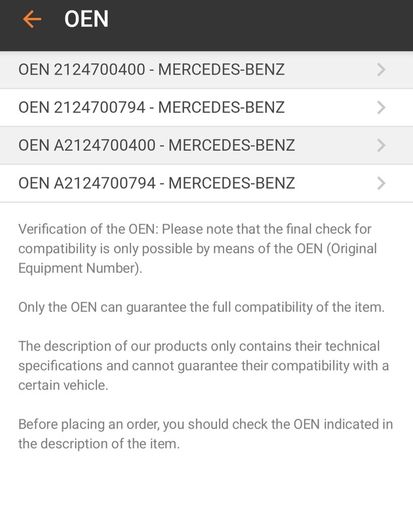Screen dimensions: 413x525
Task: Click "Only the OEN can guarantee" sentence
Action: coord(201,307)
